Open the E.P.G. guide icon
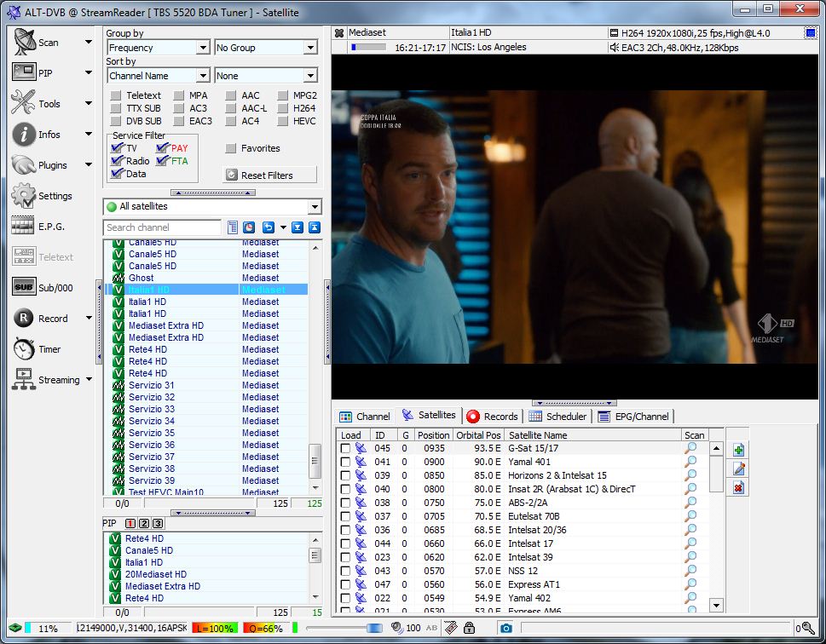The height and width of the screenshot is (644, 826). tap(23, 226)
